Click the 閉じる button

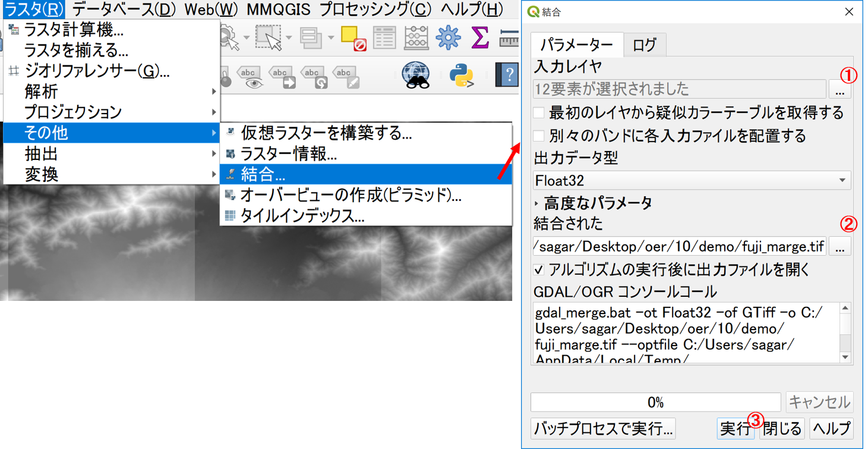782,428
